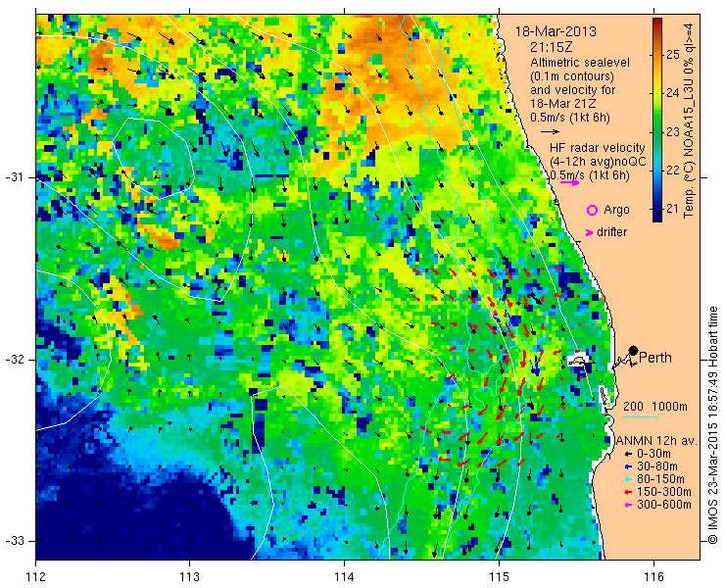The height and width of the screenshot is (588, 725).
Task: Click the 'Altimetric sealevel' label
Action: point(580,63)
